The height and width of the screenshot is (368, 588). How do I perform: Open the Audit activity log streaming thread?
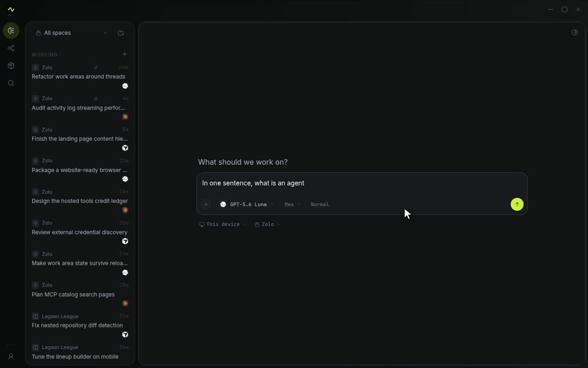point(80,108)
